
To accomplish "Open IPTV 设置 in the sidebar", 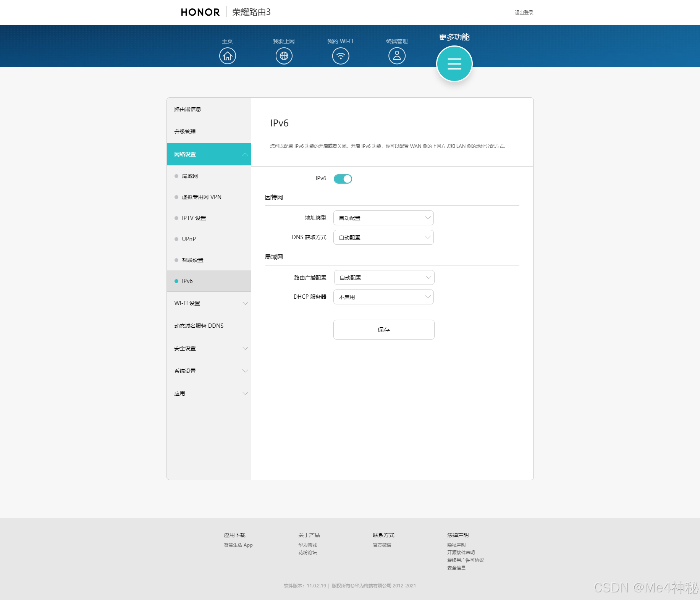I will pyautogui.click(x=209, y=218).
